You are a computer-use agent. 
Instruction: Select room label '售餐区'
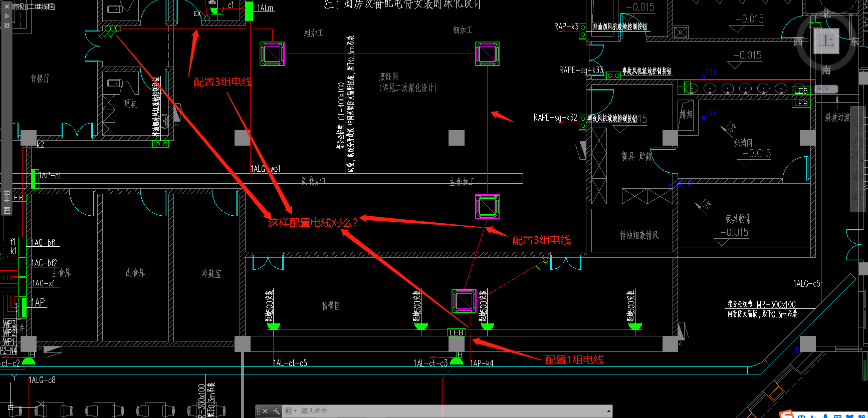point(331,305)
